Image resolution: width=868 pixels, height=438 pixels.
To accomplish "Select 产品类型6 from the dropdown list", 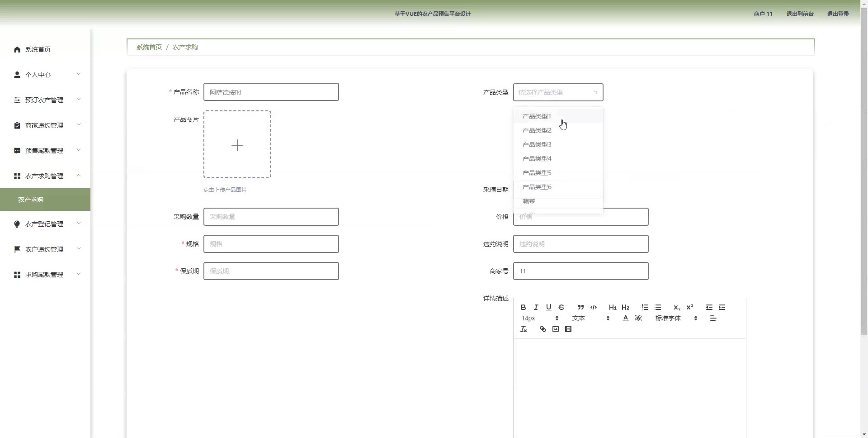I will pos(558,187).
